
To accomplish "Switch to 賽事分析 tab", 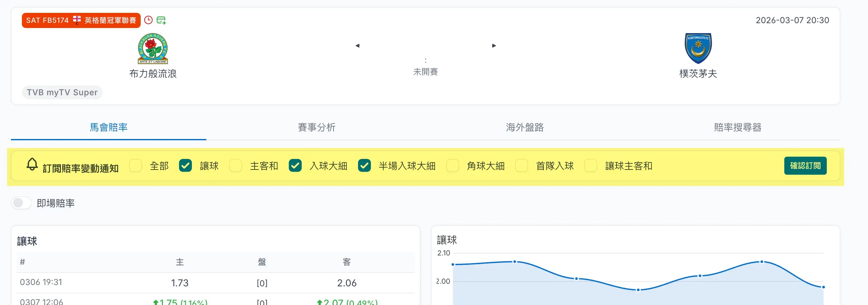I will (316, 127).
